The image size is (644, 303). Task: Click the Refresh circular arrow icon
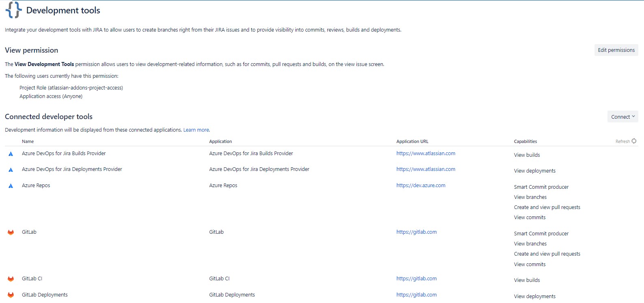coord(634,141)
